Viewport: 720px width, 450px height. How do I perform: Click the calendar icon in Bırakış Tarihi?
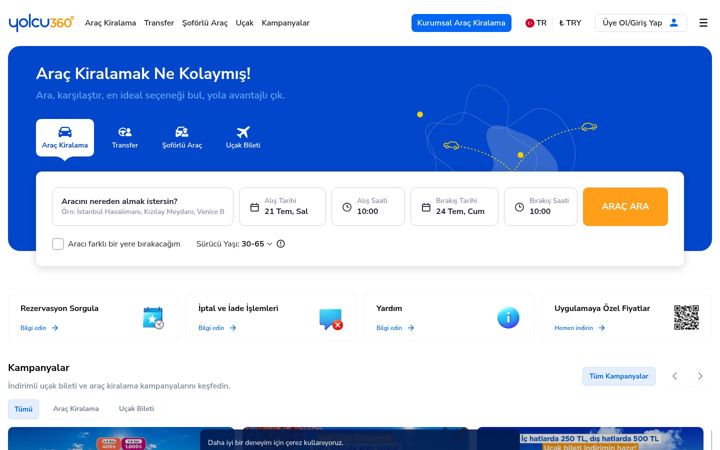[426, 207]
